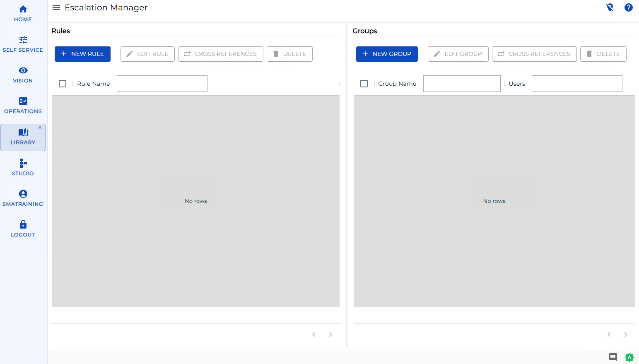The image size is (639, 364).
Task: Open the help question mark icon
Action: [629, 7]
